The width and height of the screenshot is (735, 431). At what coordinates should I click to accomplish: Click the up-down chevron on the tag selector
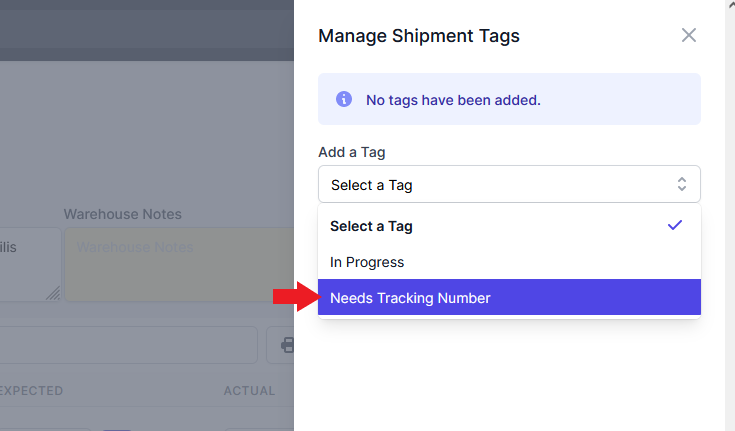point(682,184)
